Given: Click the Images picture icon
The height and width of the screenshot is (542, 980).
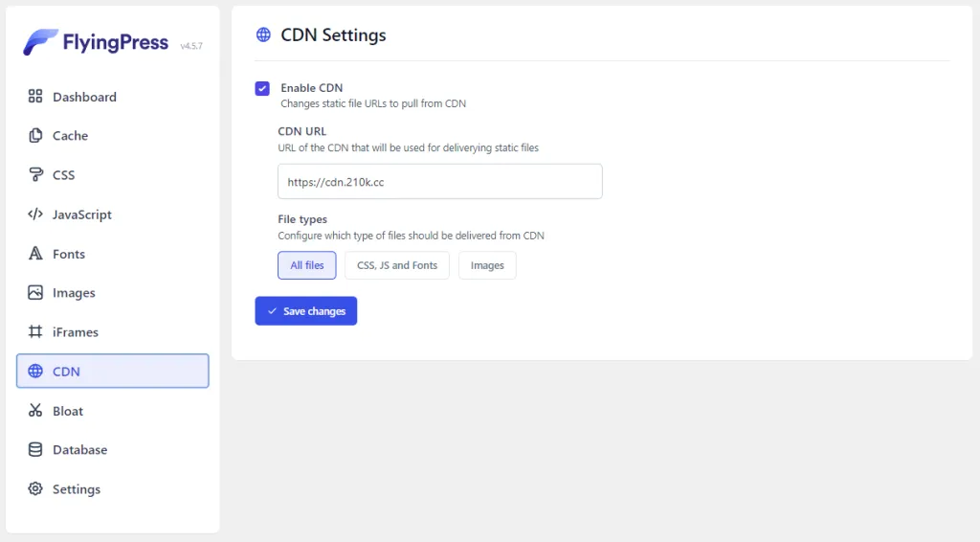Looking at the screenshot, I should (x=35, y=293).
